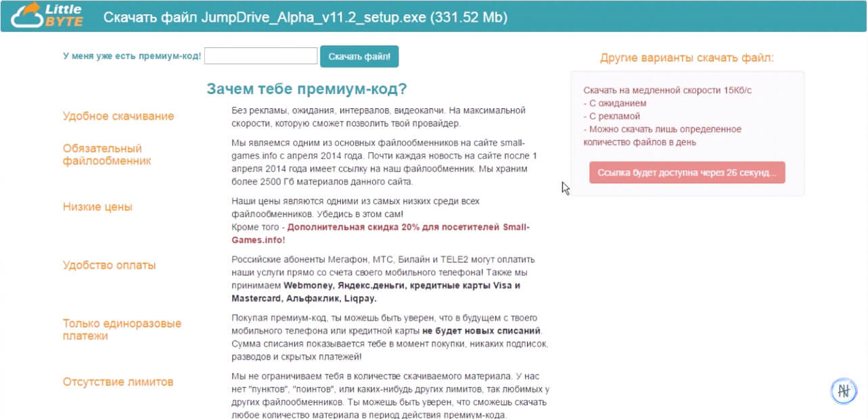Click the 'Обязательный файлообменник' heading

pyautogui.click(x=107, y=155)
